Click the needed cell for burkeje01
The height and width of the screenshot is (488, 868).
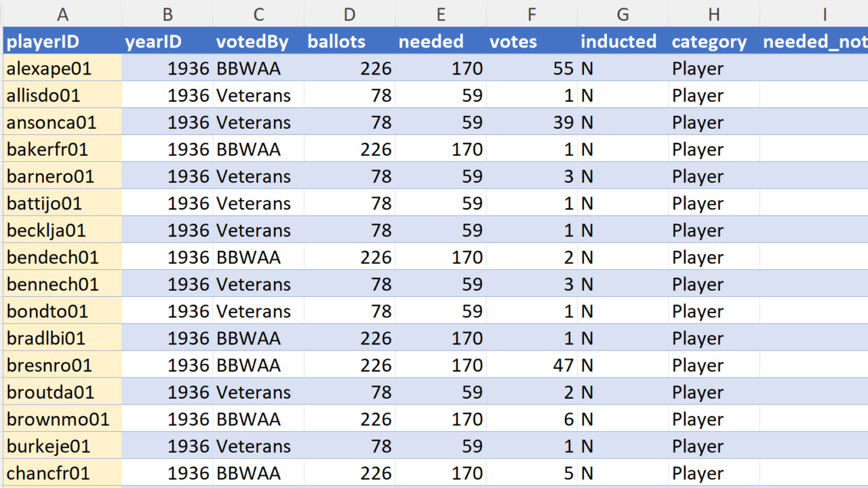click(440, 446)
